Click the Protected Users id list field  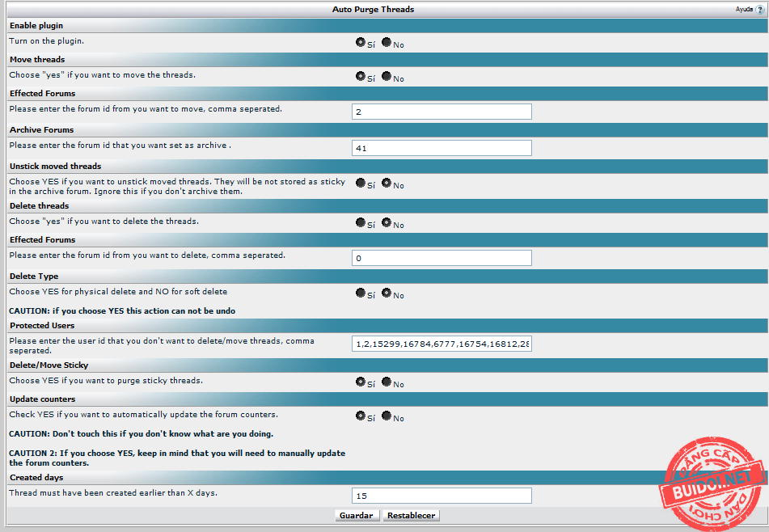tap(442, 344)
